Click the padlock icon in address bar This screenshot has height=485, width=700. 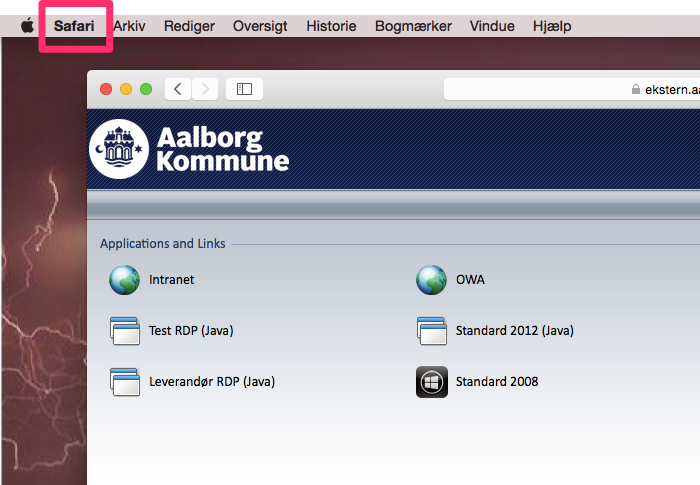pos(636,89)
